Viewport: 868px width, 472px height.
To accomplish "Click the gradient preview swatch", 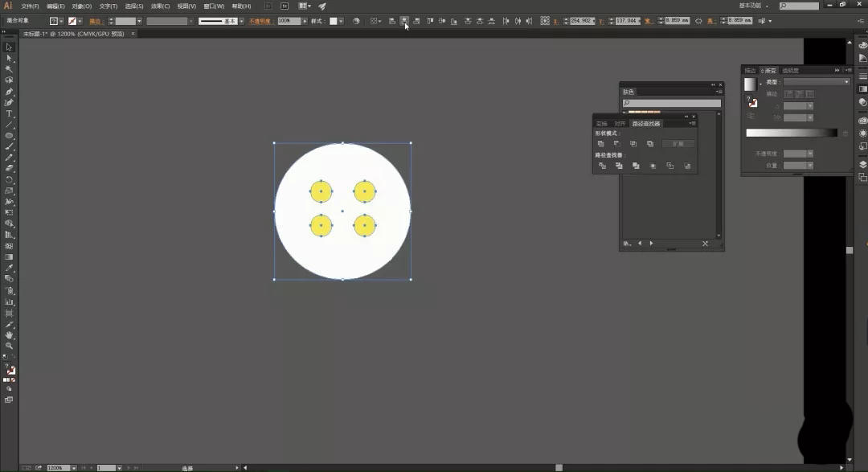I will click(750, 84).
